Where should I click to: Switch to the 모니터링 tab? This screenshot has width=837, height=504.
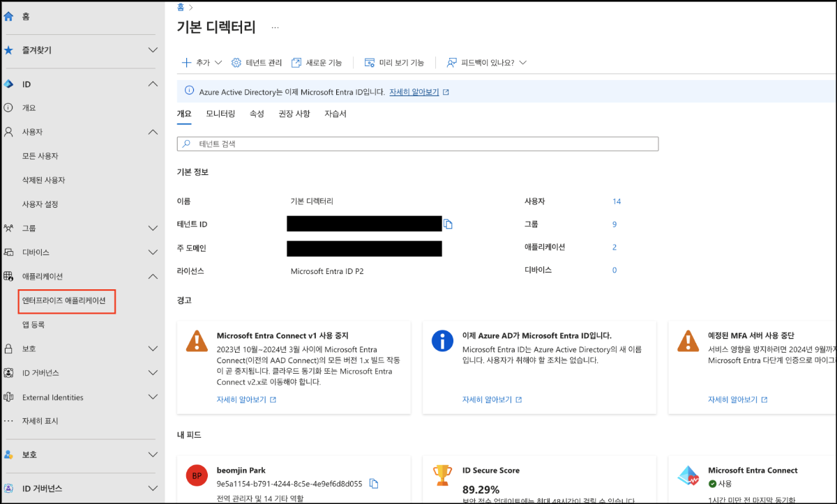pyautogui.click(x=220, y=114)
